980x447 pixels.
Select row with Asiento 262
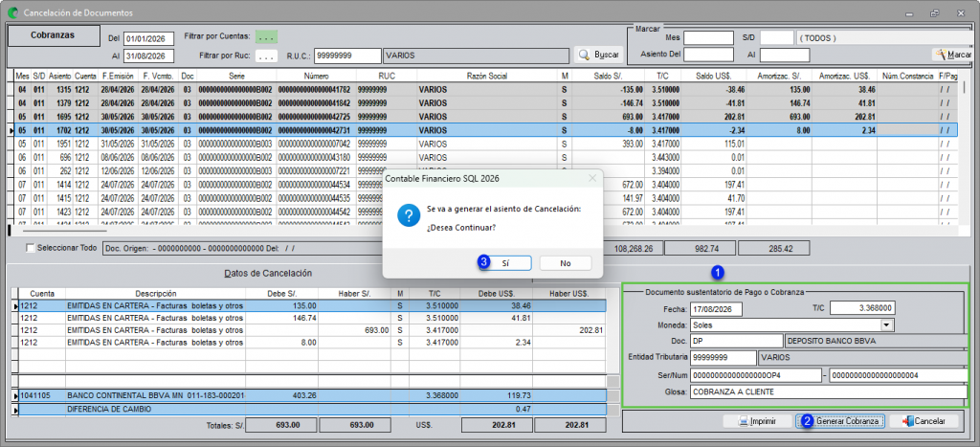point(484,170)
